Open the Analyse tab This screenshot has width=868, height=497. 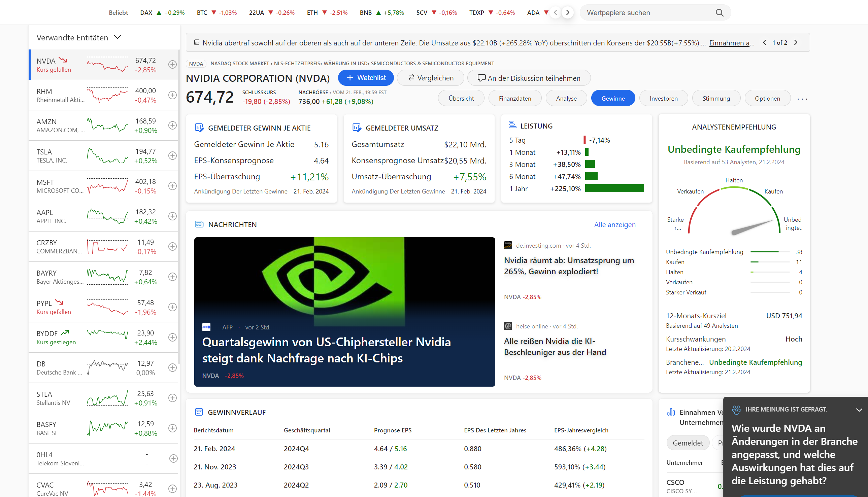pos(566,98)
